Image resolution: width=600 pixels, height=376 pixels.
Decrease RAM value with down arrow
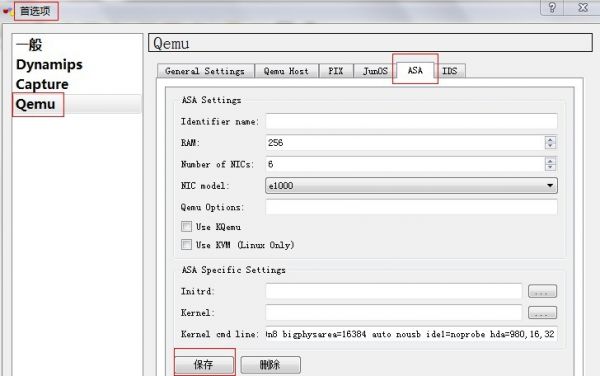coord(550,146)
